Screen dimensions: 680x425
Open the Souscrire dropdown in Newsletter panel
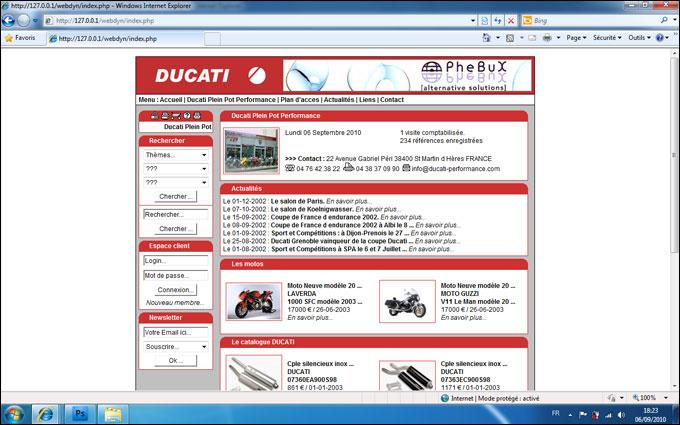pos(176,347)
